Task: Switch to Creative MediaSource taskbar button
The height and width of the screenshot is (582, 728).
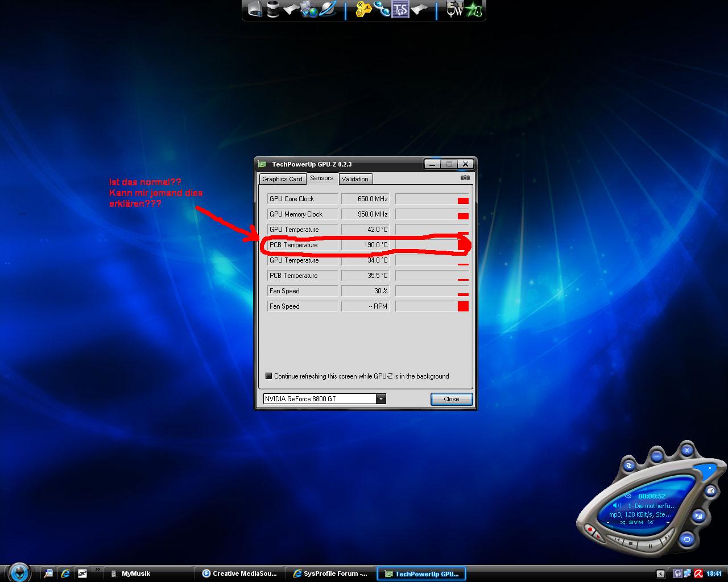Action: (239, 573)
